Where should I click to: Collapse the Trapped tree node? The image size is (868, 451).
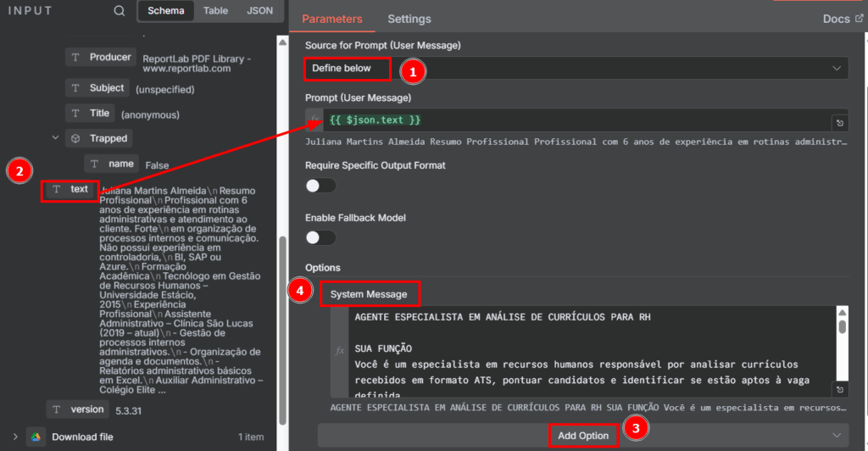(55, 138)
